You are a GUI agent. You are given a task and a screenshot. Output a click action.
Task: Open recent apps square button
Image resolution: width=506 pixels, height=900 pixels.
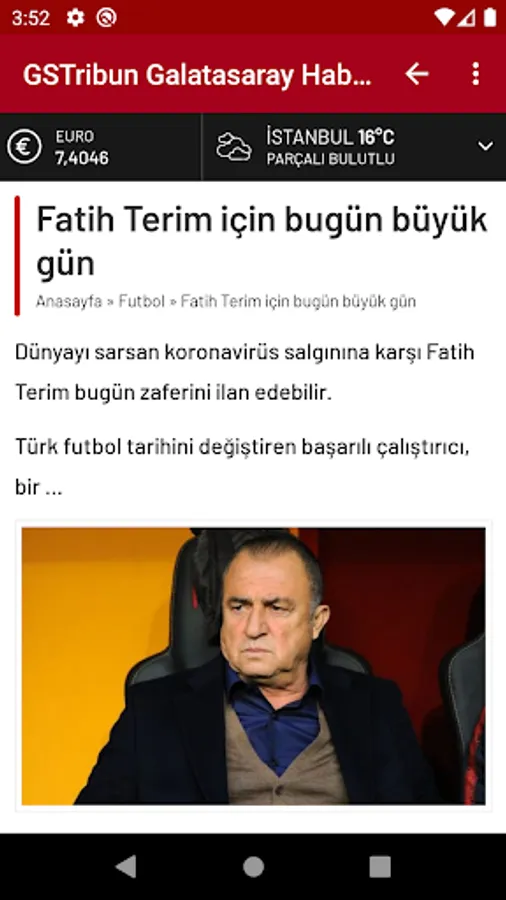379,867
